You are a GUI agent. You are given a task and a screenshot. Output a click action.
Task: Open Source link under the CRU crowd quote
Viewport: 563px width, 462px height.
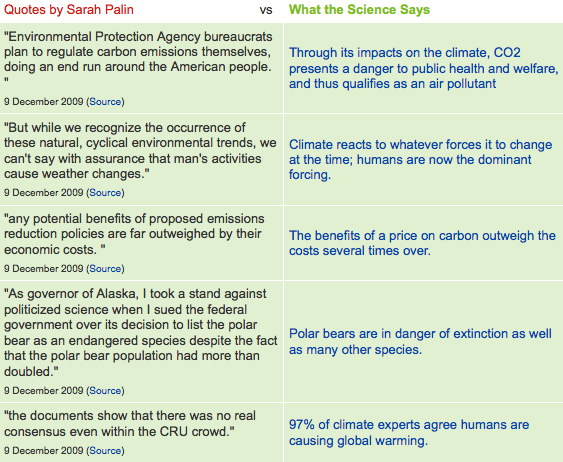click(x=105, y=451)
